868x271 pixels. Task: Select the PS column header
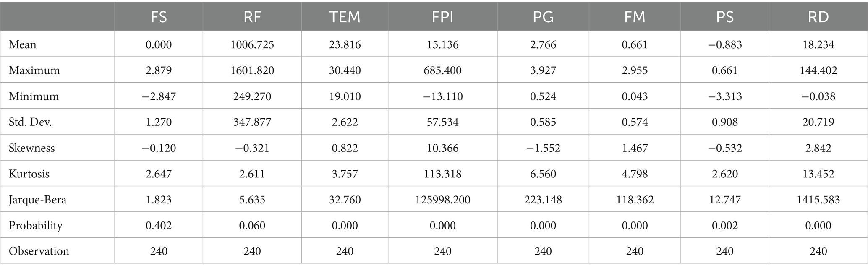pyautogui.click(x=725, y=17)
